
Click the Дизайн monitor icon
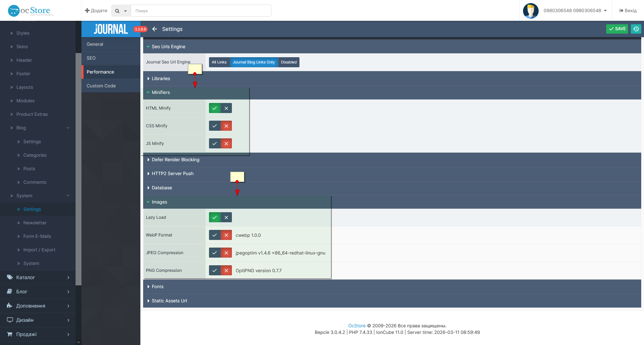click(x=10, y=320)
